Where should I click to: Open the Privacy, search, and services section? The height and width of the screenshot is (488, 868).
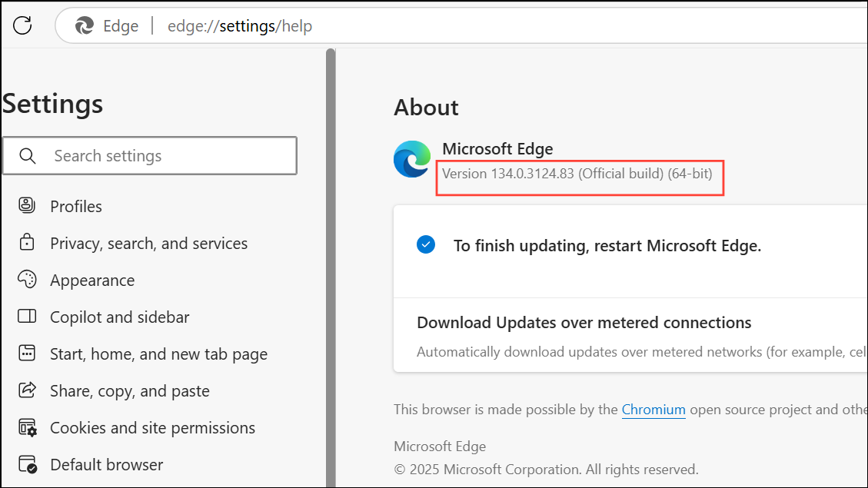click(148, 242)
